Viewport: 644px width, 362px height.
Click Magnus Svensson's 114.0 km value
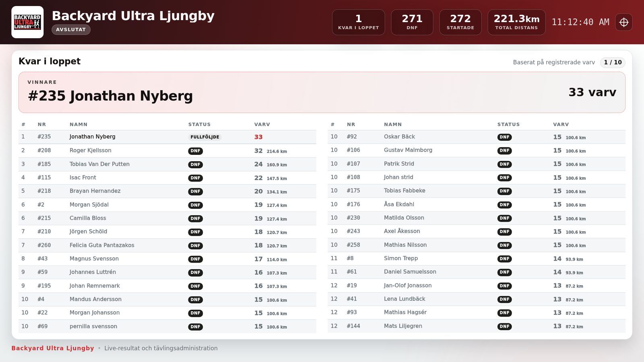pos(277,259)
